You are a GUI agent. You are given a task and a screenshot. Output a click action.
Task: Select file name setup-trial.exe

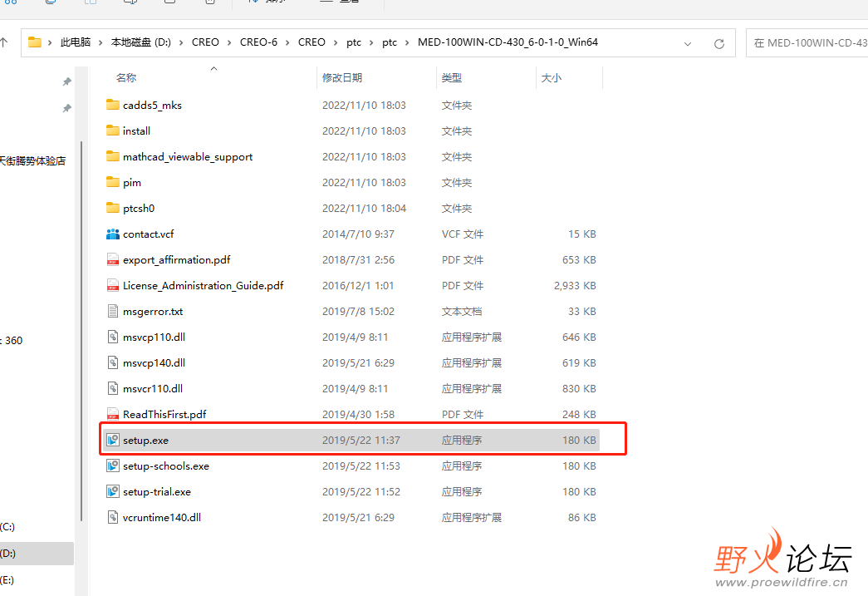point(157,492)
